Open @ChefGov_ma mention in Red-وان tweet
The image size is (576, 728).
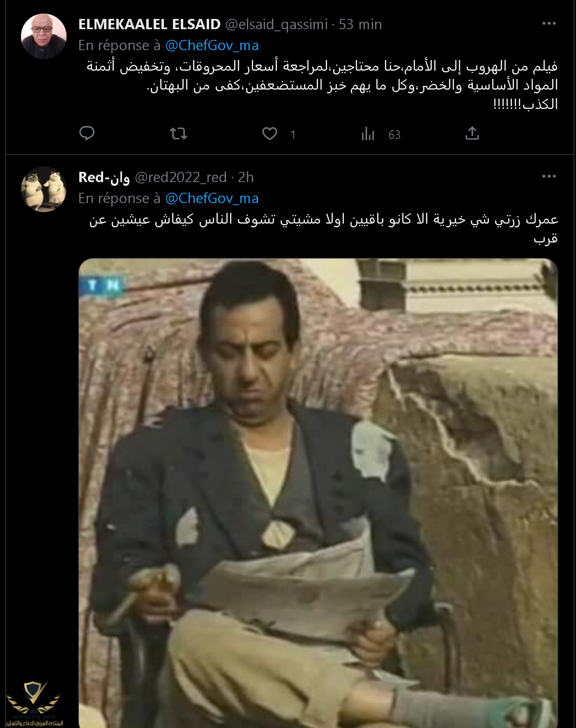coord(212,198)
